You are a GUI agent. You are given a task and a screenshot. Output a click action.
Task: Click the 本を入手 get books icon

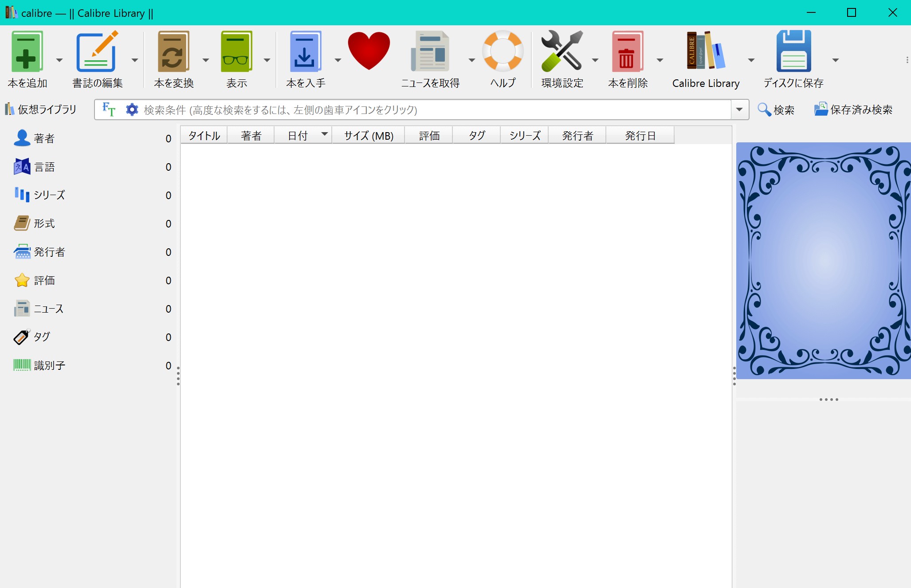tap(305, 51)
